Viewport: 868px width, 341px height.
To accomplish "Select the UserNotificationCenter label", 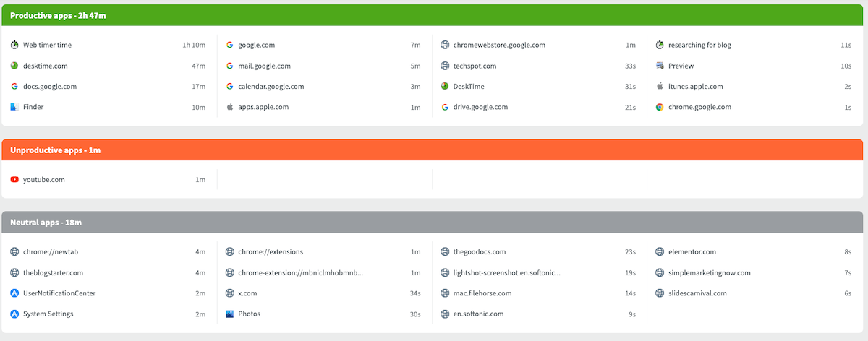I will click(59, 293).
